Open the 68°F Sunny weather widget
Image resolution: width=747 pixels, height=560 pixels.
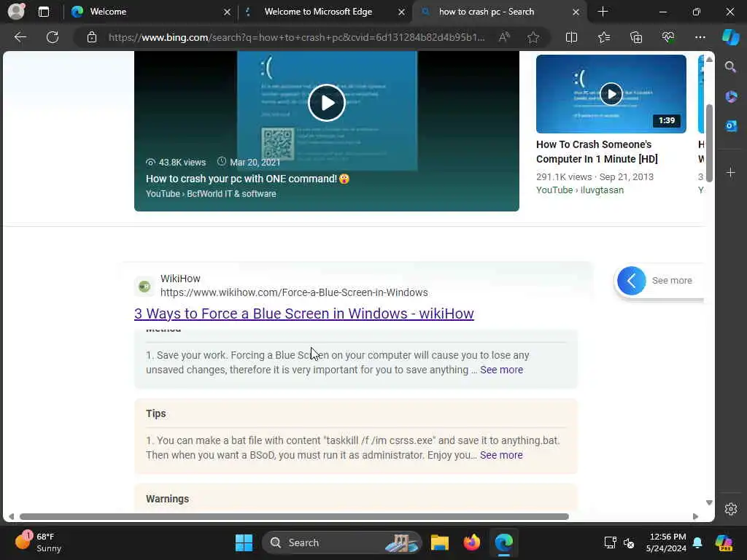(x=38, y=542)
